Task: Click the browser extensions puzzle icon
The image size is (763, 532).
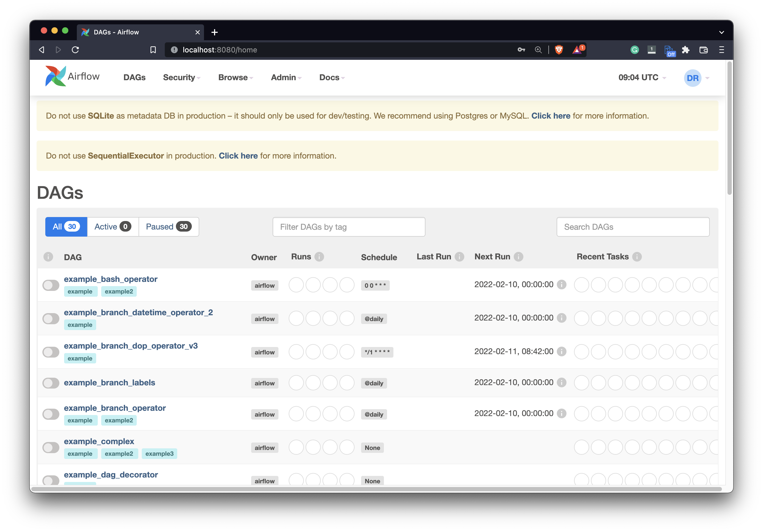Action: (x=686, y=50)
